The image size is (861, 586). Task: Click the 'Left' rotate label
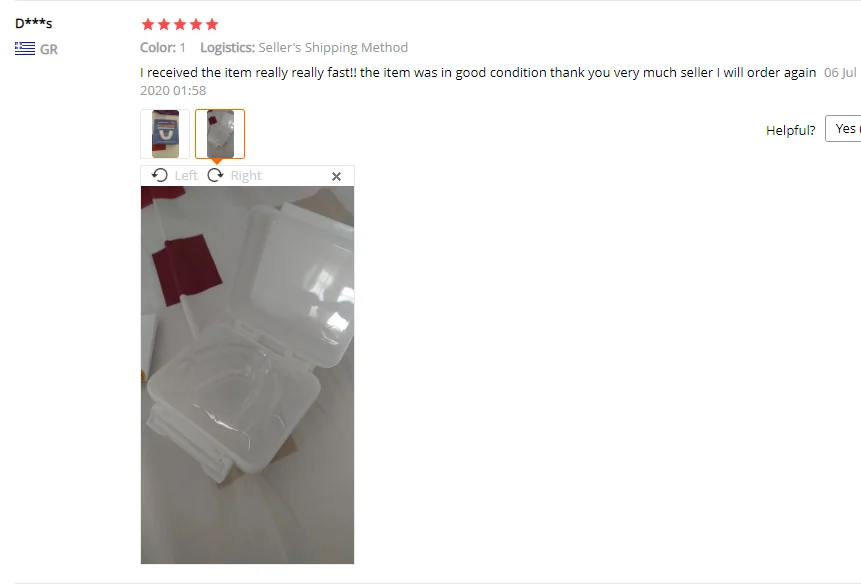coord(186,176)
